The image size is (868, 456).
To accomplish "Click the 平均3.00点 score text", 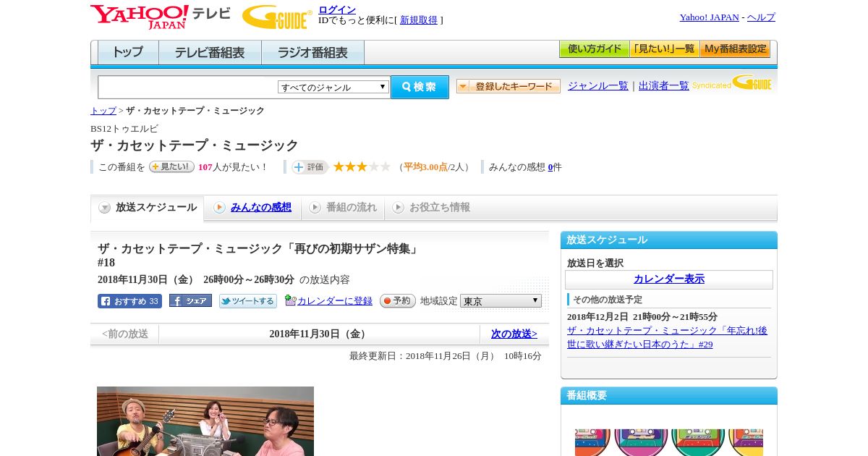I will coord(425,167).
